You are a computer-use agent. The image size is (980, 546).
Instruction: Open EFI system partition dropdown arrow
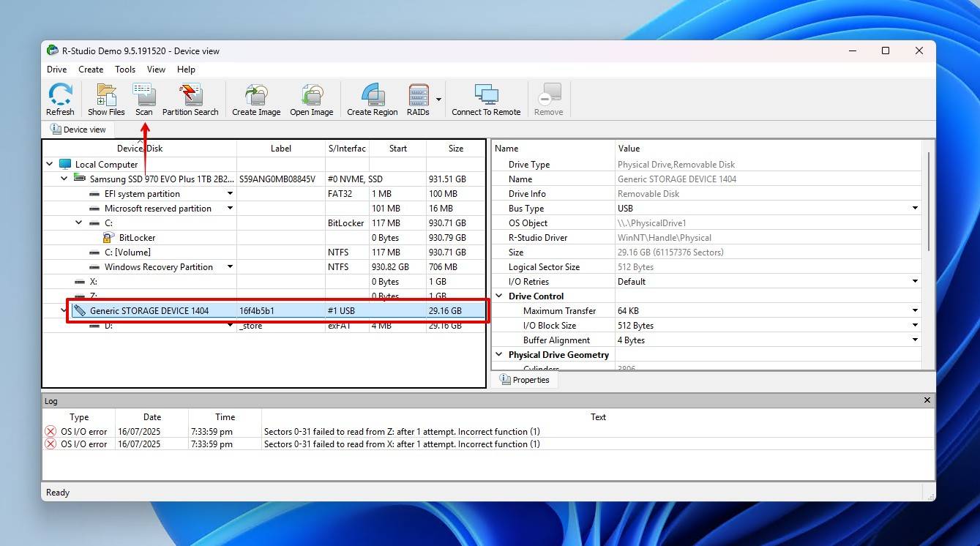(230, 193)
